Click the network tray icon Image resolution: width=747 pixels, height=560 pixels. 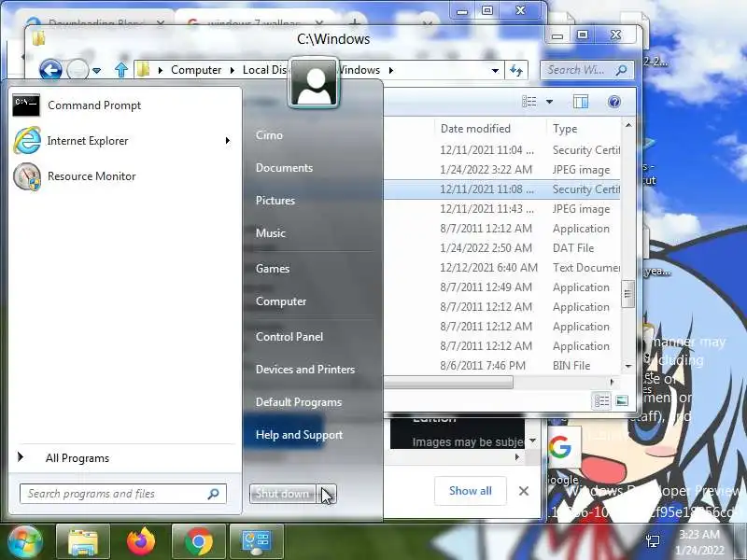coord(653,541)
